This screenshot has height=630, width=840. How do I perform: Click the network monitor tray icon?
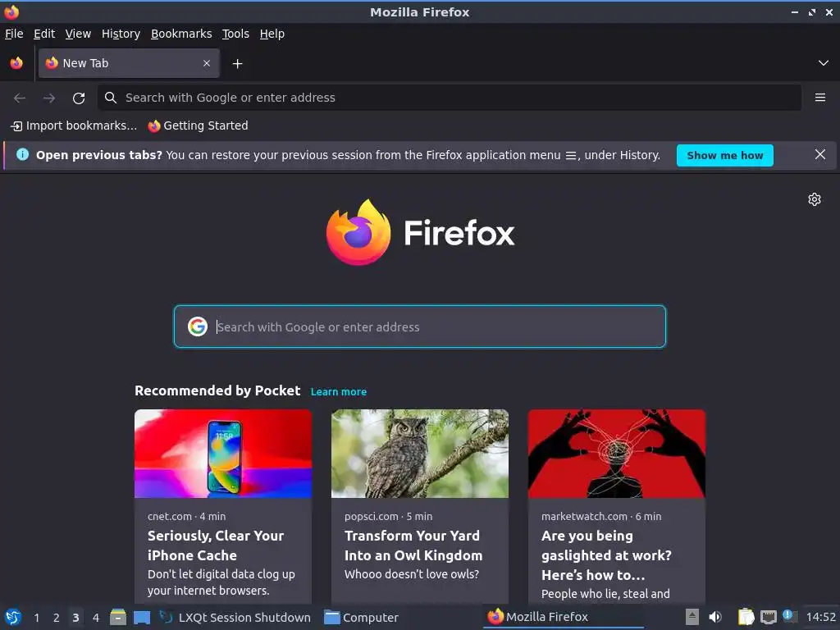(768, 618)
